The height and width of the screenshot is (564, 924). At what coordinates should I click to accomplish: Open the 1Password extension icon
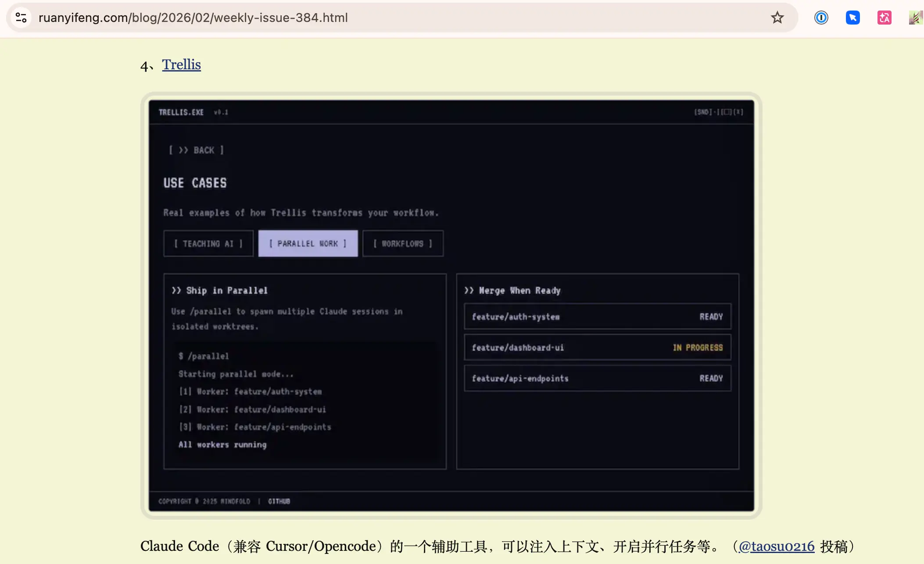point(821,18)
